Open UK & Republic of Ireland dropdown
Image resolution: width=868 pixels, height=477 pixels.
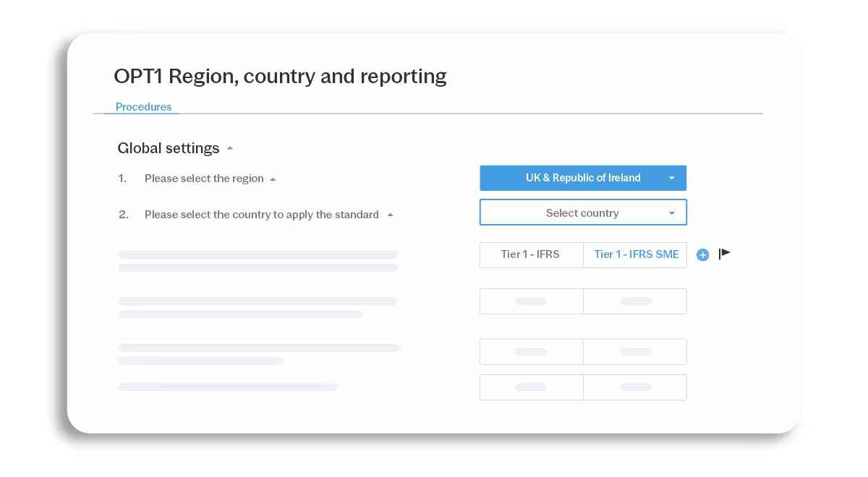point(583,178)
